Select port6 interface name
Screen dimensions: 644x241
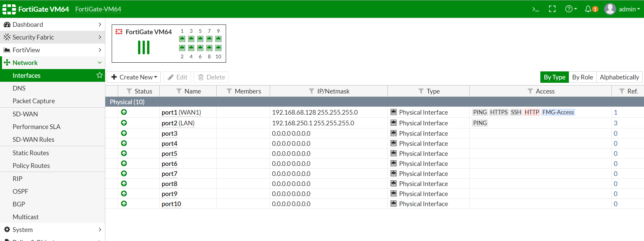[x=169, y=164]
